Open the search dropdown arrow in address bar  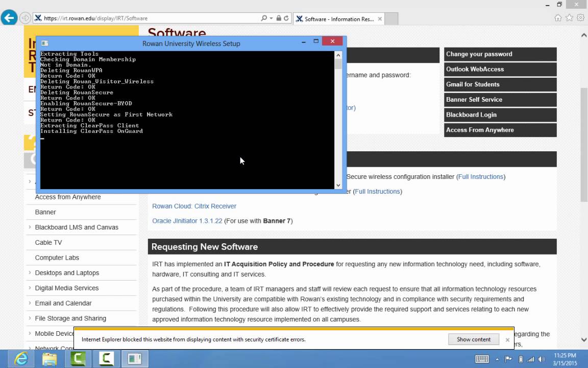[271, 18]
